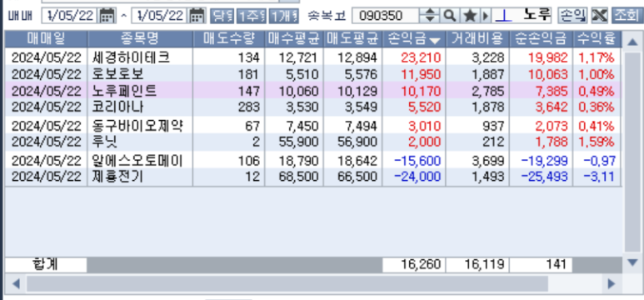This screenshot has width=644, height=300.
Task: Click the end date input field
Action: 160,16
